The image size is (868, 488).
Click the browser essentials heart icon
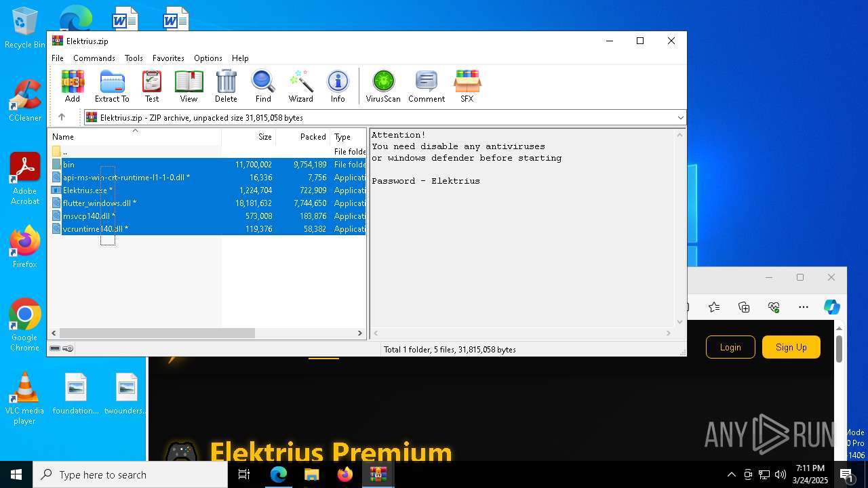pos(774,307)
